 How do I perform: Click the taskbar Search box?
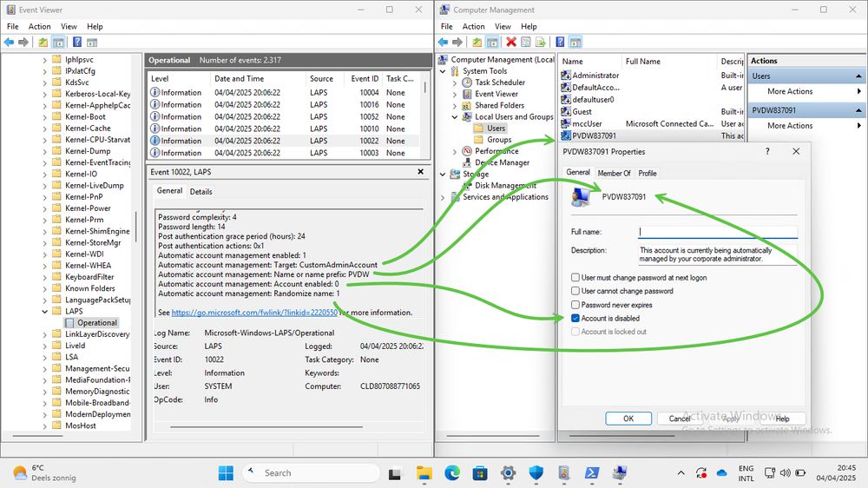coord(311,473)
